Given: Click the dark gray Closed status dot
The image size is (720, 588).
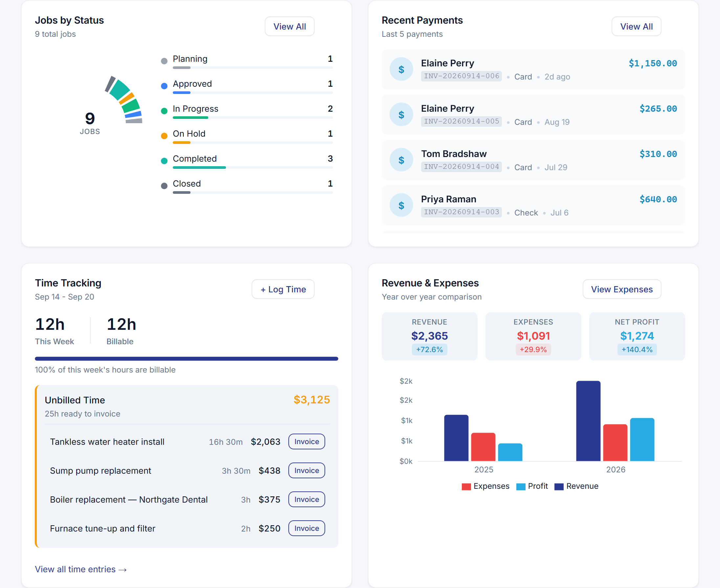Looking at the screenshot, I should [x=164, y=186].
